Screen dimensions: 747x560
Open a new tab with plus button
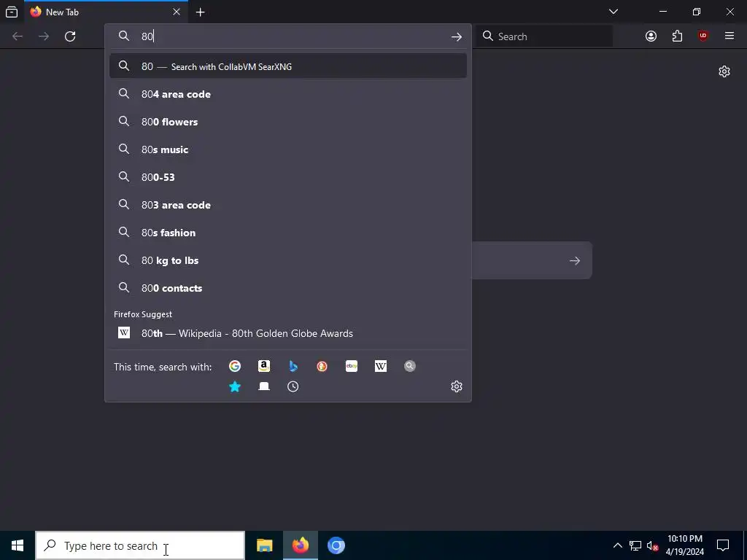click(200, 12)
